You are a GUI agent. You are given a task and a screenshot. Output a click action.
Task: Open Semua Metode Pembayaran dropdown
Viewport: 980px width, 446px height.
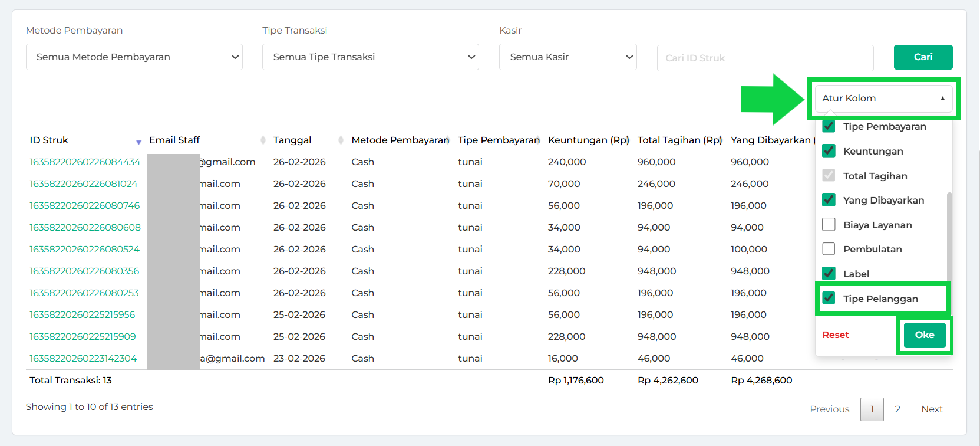[134, 57]
